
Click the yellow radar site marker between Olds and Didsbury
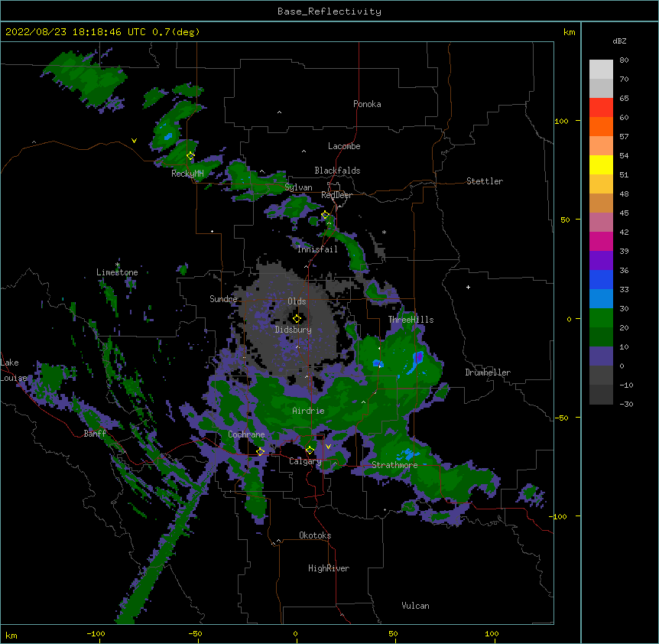297,319
